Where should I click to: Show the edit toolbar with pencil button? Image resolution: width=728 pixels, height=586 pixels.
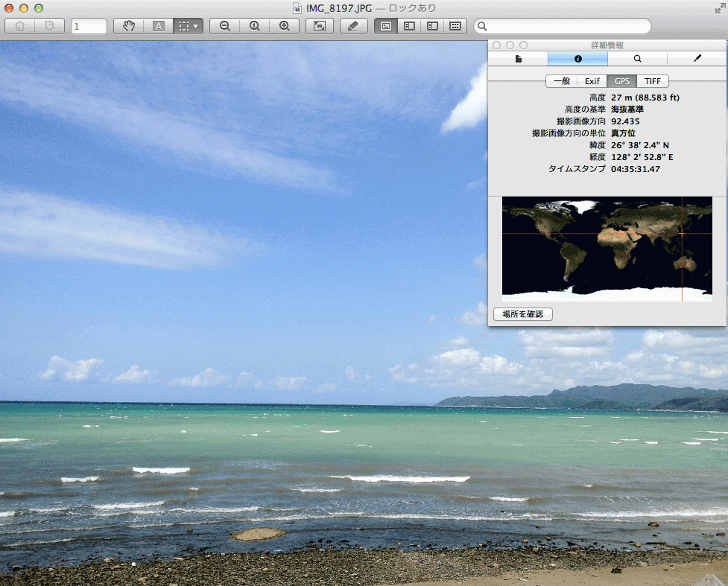pos(354,26)
